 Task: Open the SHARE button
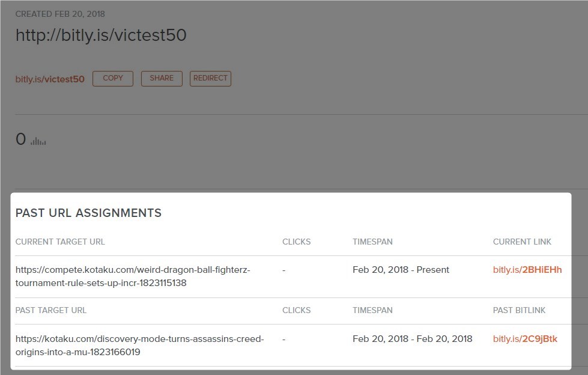tap(162, 79)
